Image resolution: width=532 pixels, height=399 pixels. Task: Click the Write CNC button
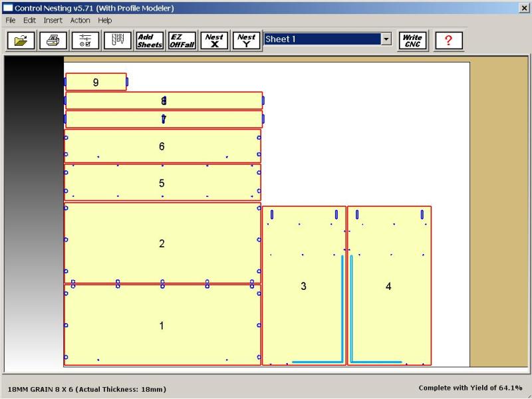click(412, 41)
